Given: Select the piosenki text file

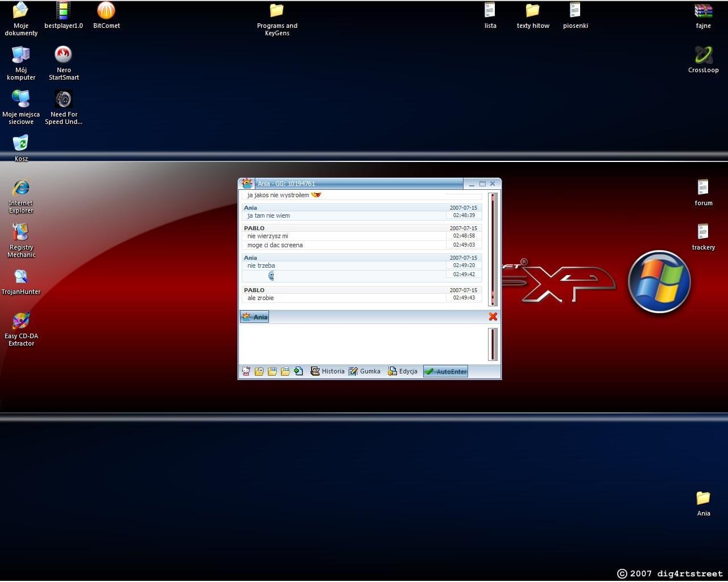Looking at the screenshot, I should 576,15.
